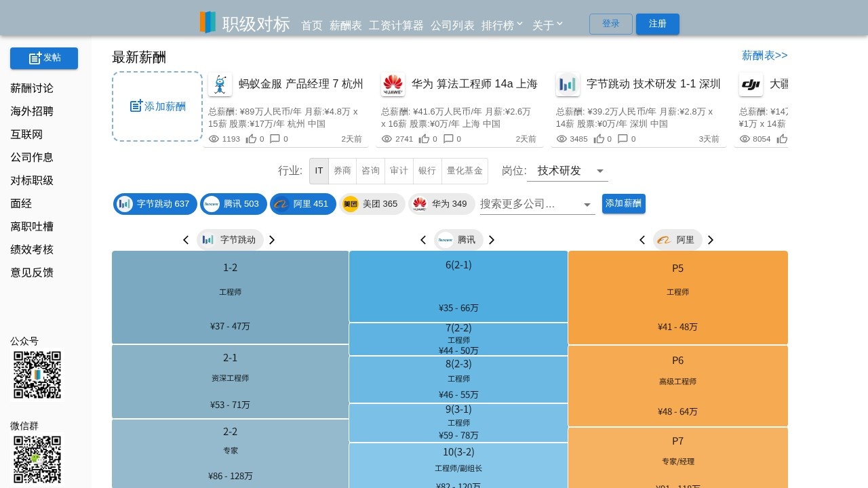
Task: Click the 发帖 compose post icon
Action: [34, 58]
